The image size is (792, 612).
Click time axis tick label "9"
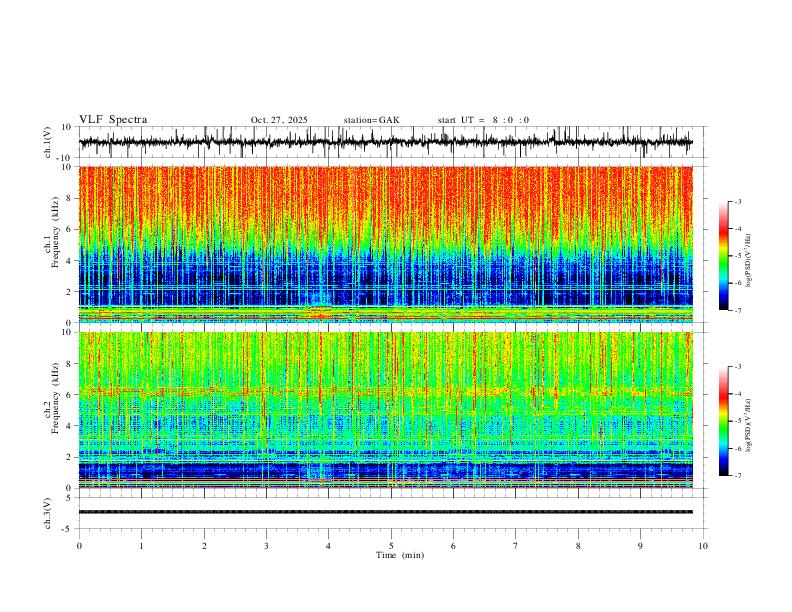pyautogui.click(x=640, y=546)
